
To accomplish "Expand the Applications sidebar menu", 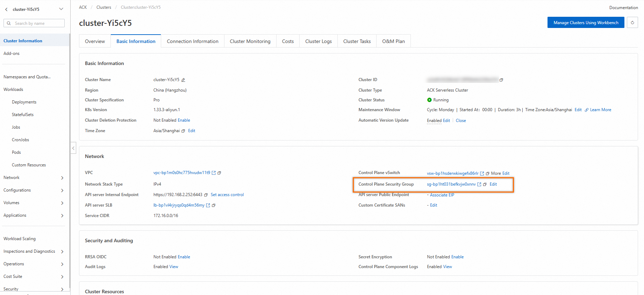I will coord(62,216).
